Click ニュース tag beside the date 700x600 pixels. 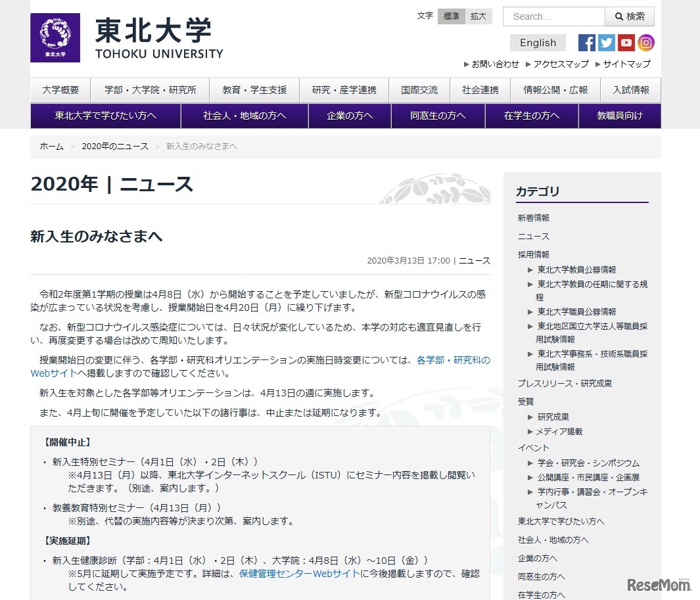475,261
